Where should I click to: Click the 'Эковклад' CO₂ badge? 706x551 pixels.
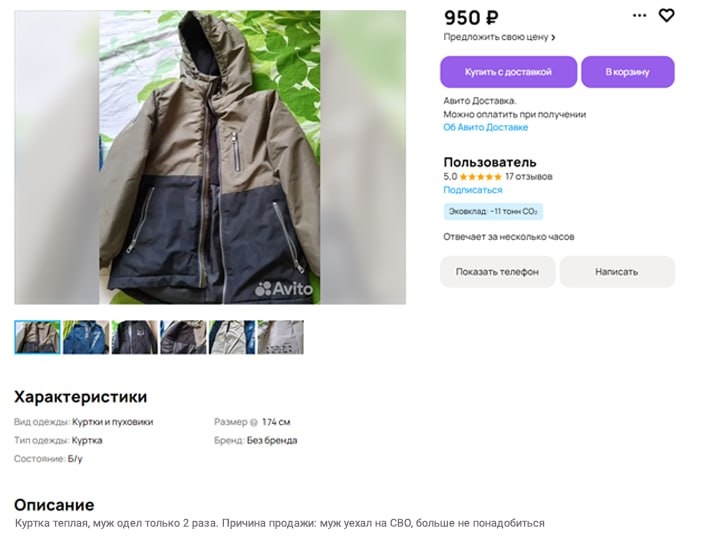tap(493, 211)
